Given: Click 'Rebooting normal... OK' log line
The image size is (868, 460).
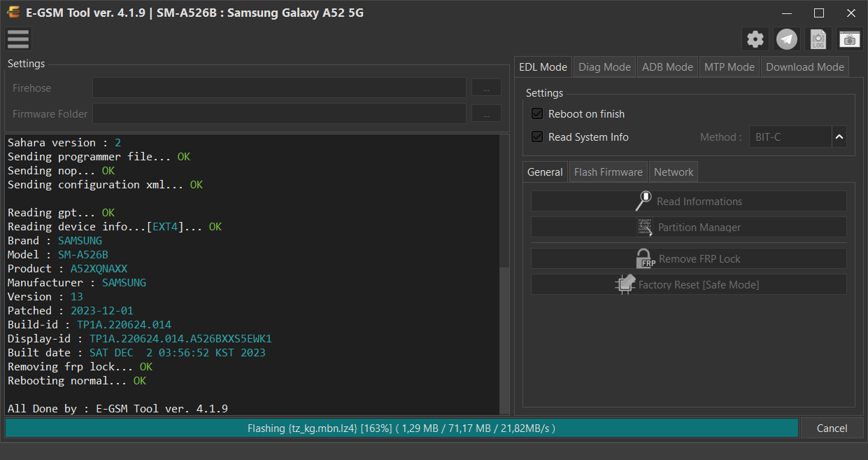Looking at the screenshot, I should click(77, 381).
